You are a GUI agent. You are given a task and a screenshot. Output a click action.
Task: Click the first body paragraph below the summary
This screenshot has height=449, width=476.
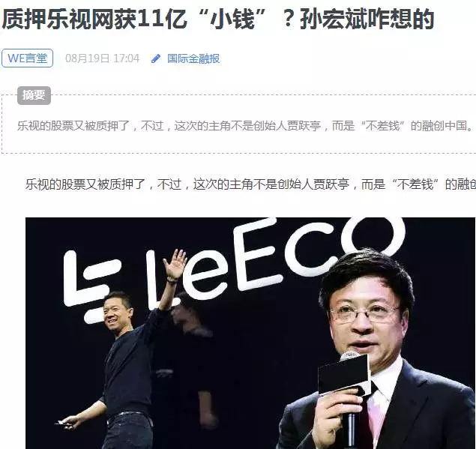250,184
